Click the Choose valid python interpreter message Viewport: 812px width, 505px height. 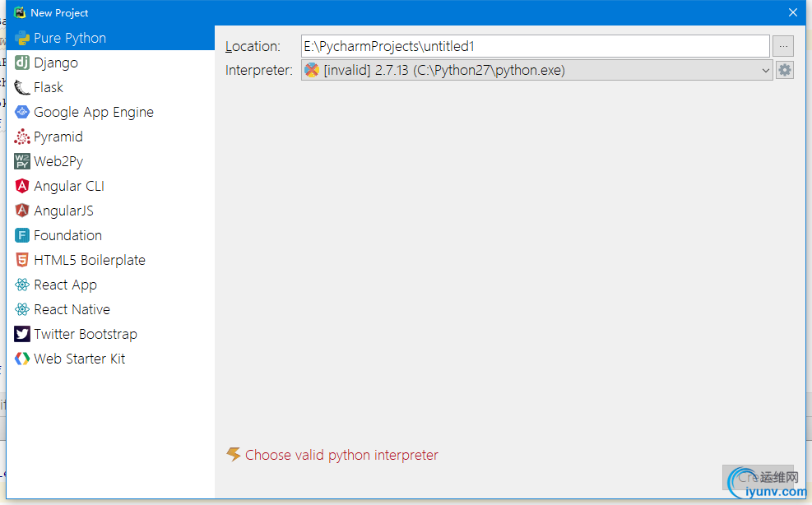[341, 455]
